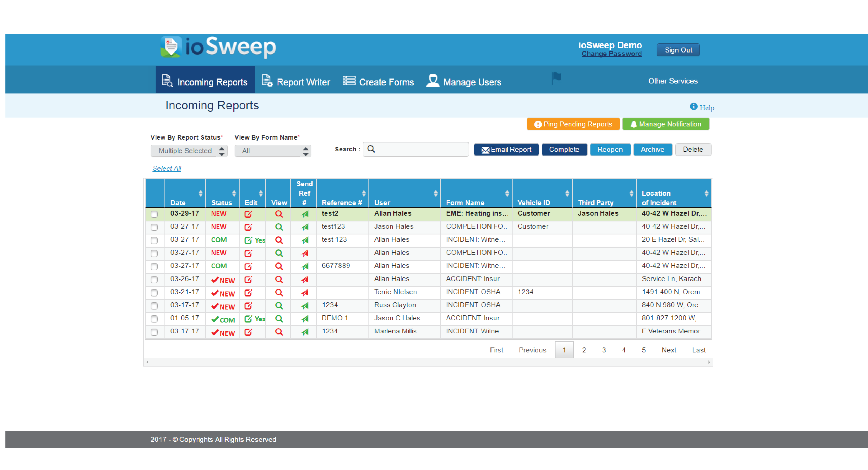
Task: Click edit icon for DEMO 1 report
Action: pyautogui.click(x=248, y=319)
